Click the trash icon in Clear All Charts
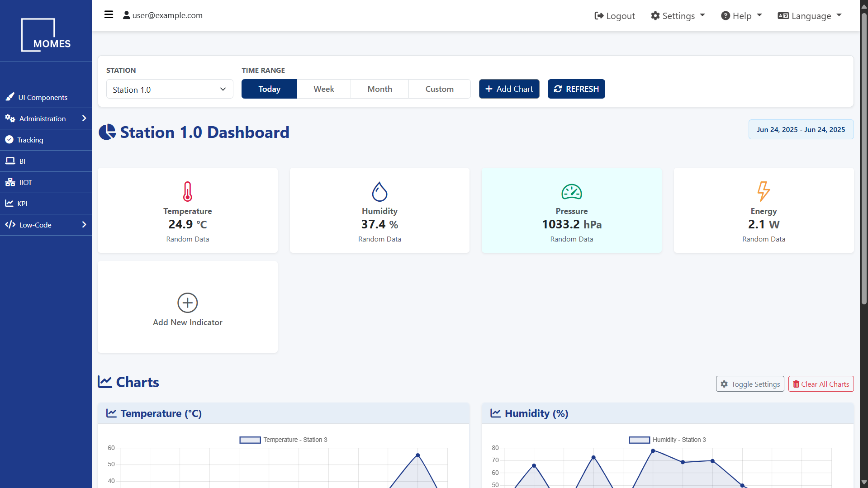868x488 pixels. coord(796,384)
